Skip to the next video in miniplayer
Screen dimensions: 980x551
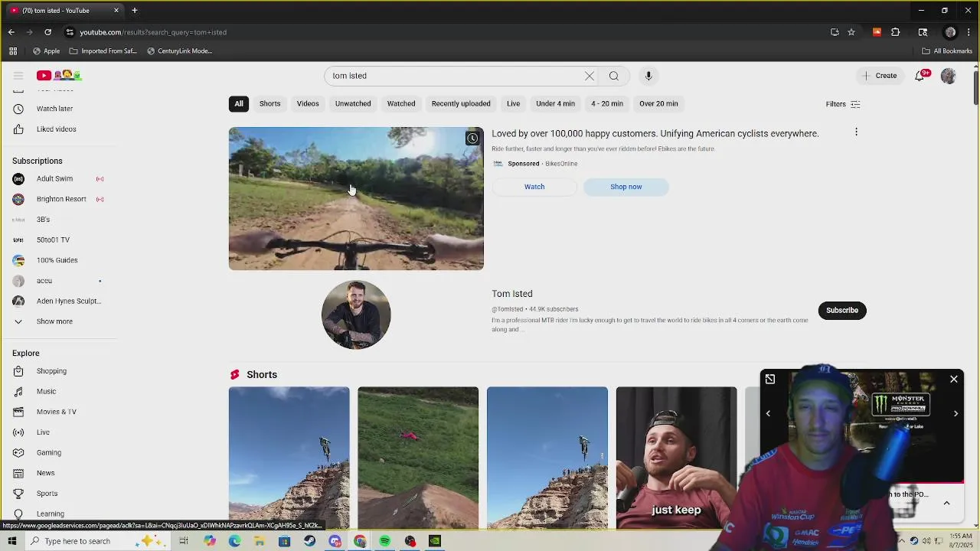point(955,413)
